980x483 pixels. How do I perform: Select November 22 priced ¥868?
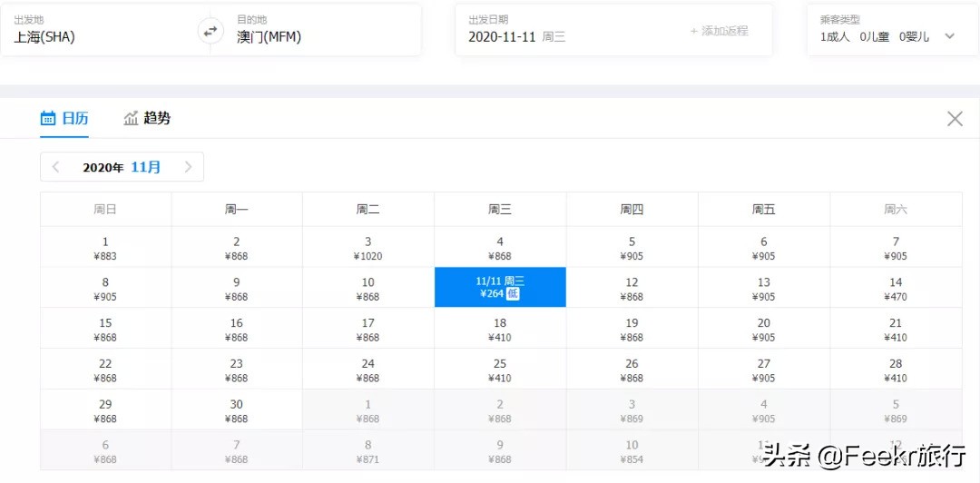[x=105, y=370]
